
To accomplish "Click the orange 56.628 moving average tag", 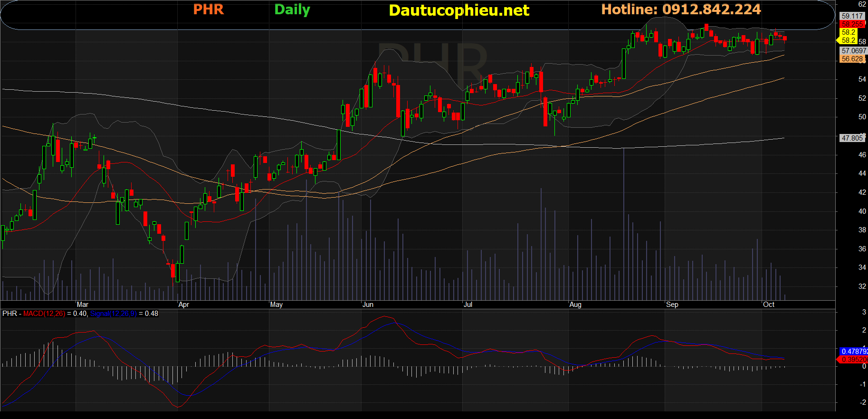I will 852,59.
